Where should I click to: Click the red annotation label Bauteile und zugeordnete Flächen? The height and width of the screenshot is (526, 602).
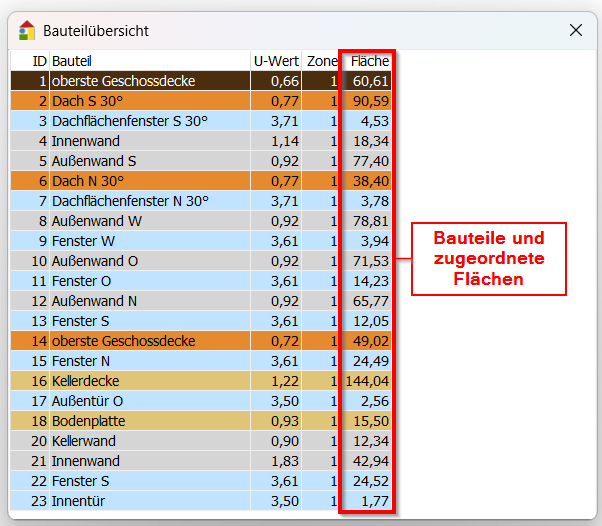pyautogui.click(x=488, y=259)
